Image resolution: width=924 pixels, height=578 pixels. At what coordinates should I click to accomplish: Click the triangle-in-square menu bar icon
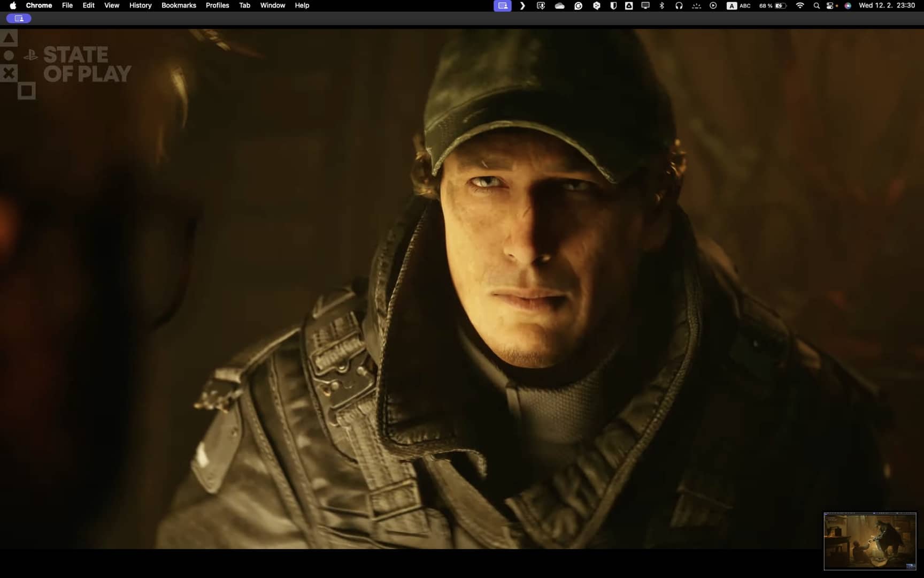[629, 5]
